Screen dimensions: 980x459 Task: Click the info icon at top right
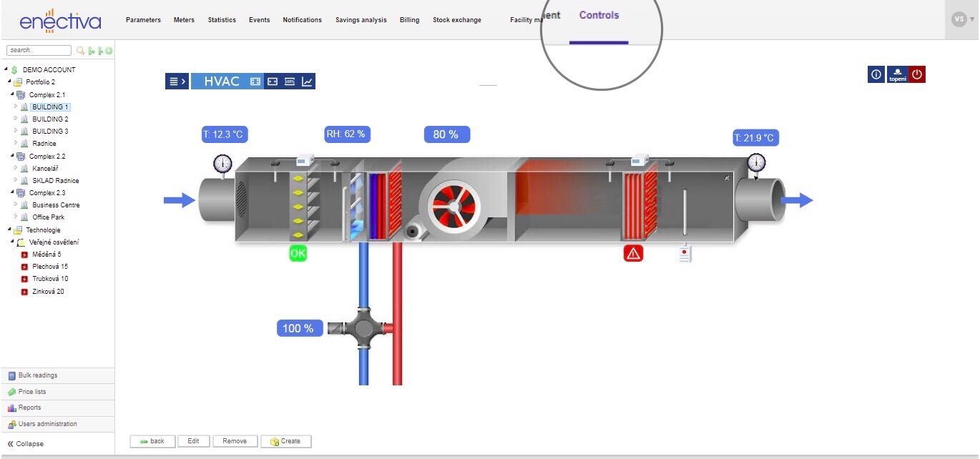coord(876,74)
